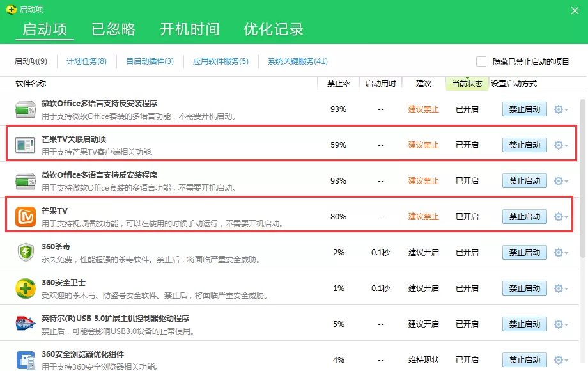The image size is (588, 371).
Task: Open gear settings menu for 360安全卫士
Action: (x=561, y=288)
